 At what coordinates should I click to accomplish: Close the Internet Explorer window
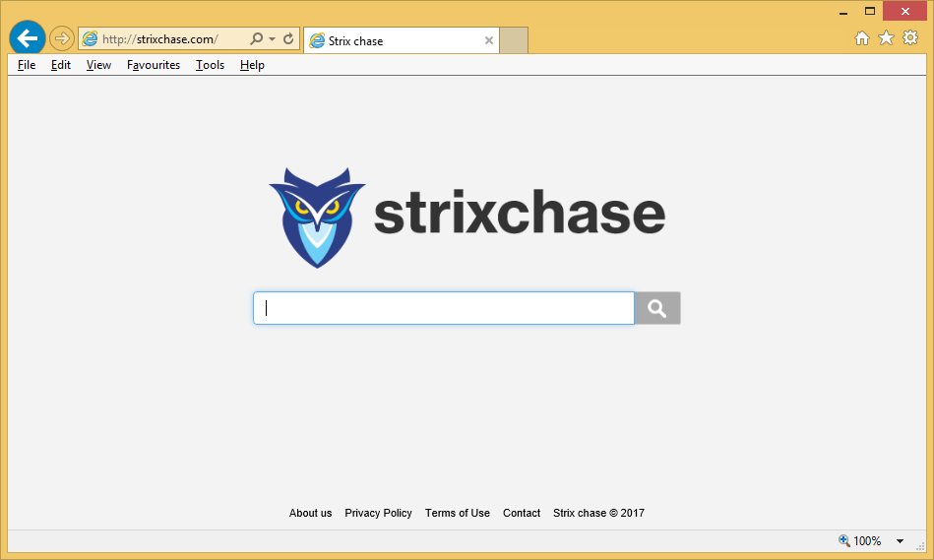905,12
